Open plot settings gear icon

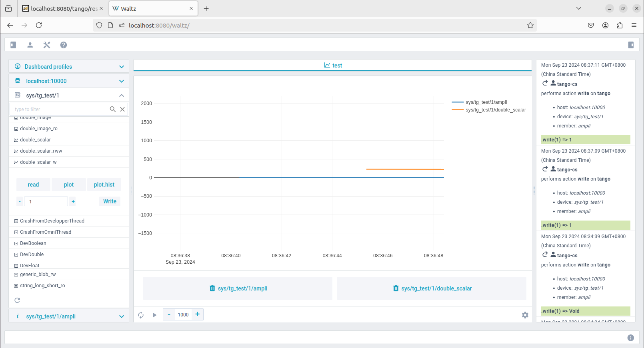tap(525, 315)
